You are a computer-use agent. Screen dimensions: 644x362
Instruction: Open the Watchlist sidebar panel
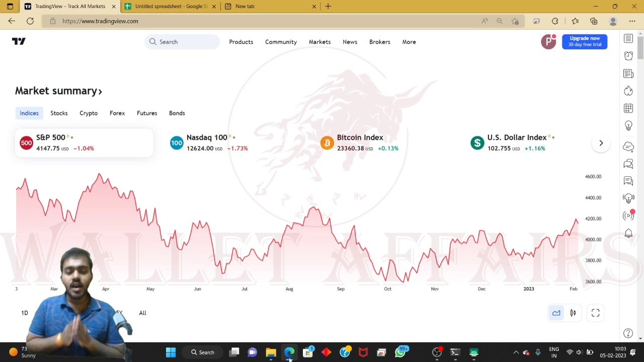point(628,39)
